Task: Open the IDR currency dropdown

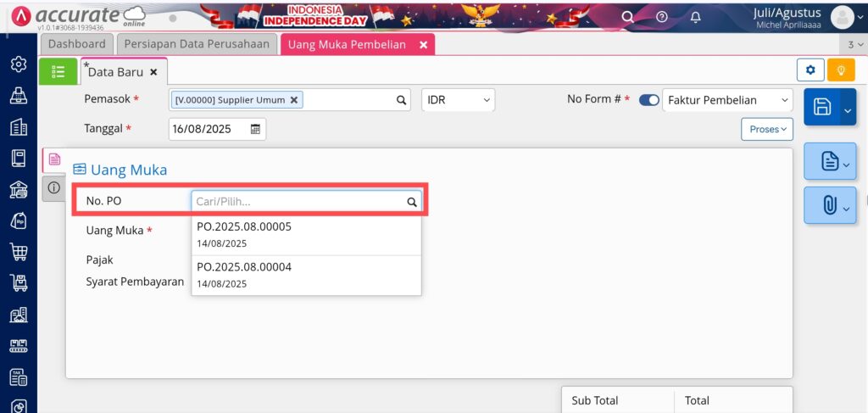Action: click(459, 100)
